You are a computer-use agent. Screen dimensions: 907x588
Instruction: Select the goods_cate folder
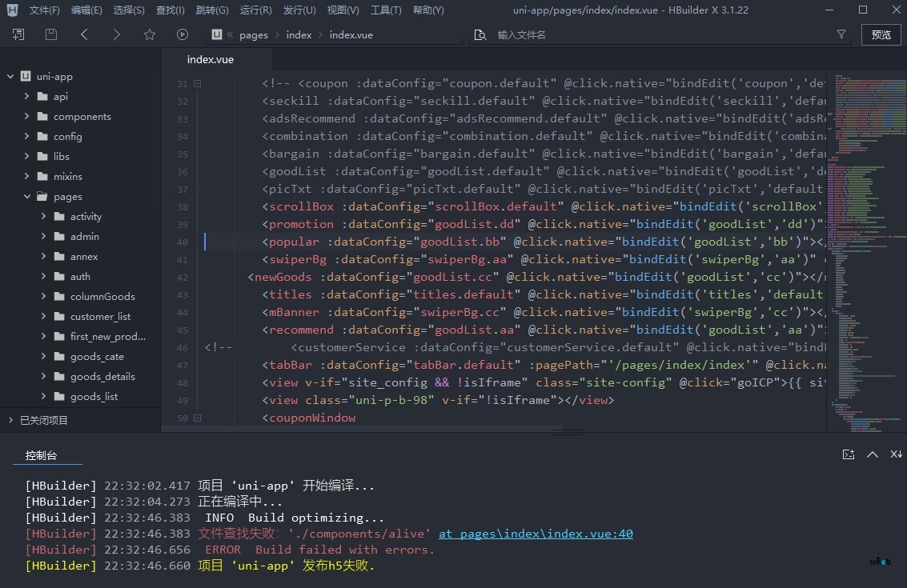click(x=97, y=357)
